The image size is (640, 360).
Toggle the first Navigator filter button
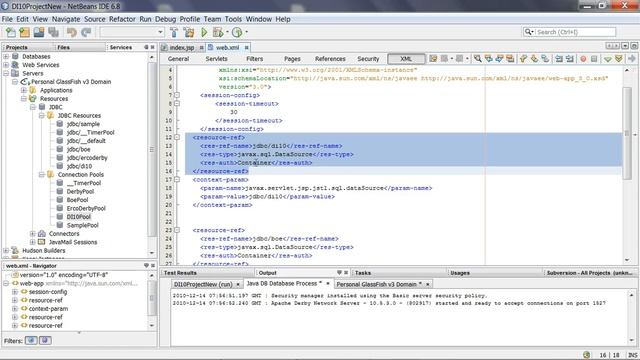click(x=31, y=340)
